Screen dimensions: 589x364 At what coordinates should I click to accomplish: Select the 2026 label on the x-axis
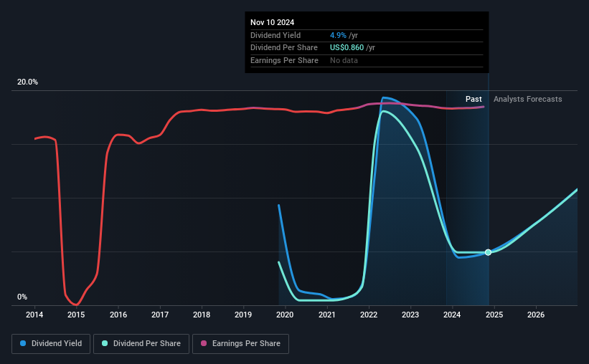tap(536, 315)
